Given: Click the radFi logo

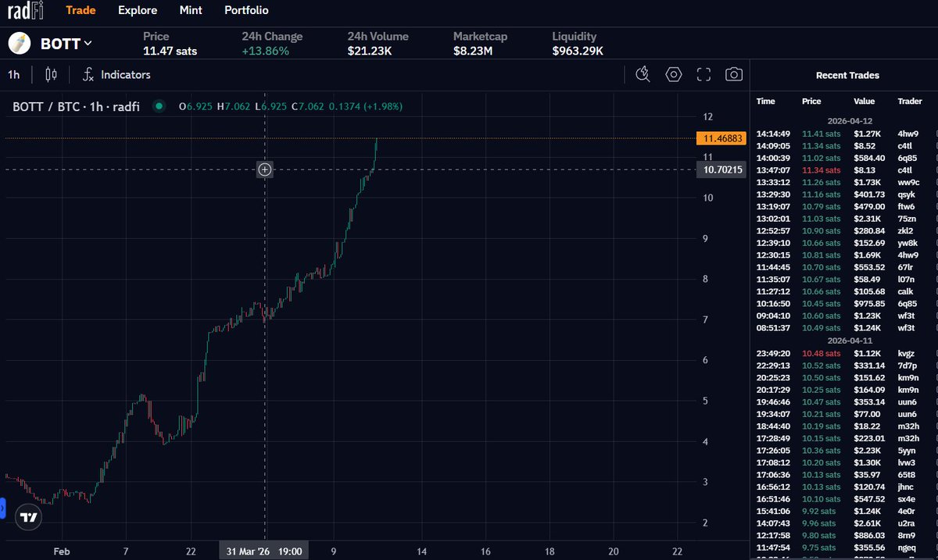Looking at the screenshot, I should (24, 10).
